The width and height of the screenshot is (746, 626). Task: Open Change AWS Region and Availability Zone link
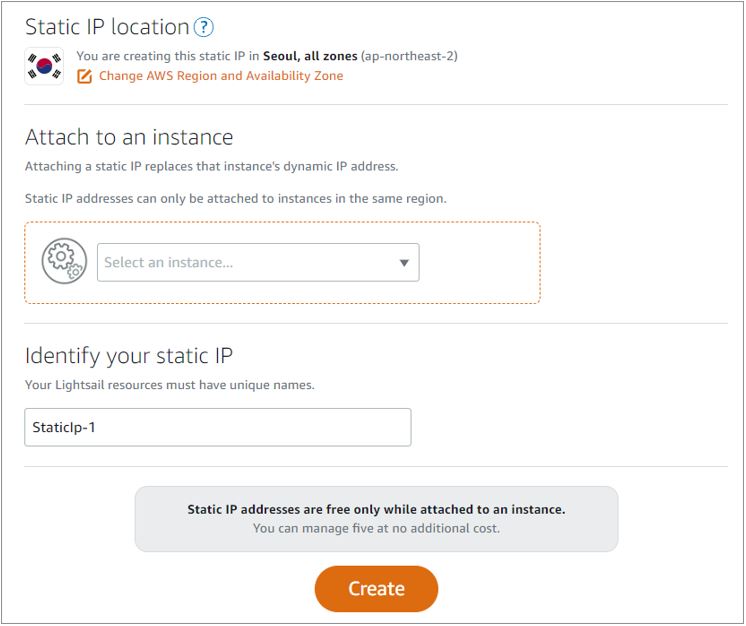220,76
